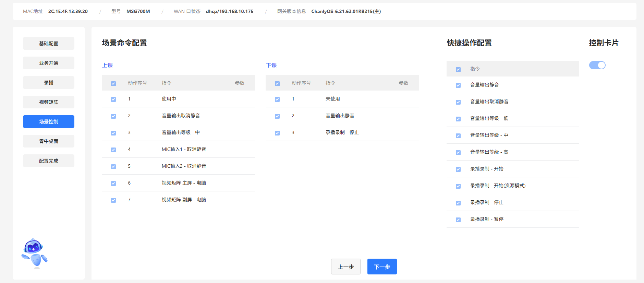Click the robot assistant mascot icon
Screen dimensions: 644x283
34,253
